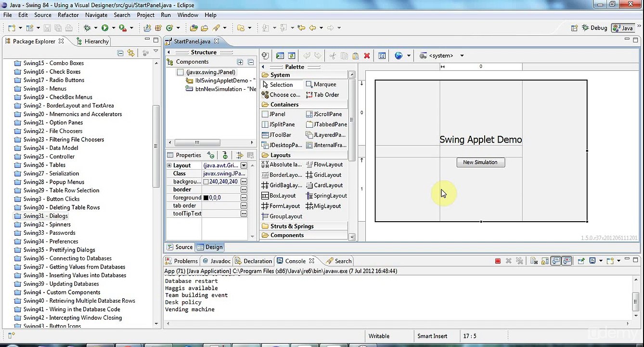This screenshot has width=644, height=347.
Task: Toggle Link with Editor in Package Explorer
Action: coord(131,53)
